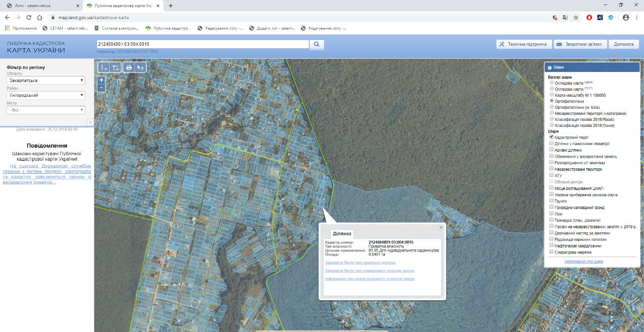Activate the identify-info cursor tool

(140, 68)
